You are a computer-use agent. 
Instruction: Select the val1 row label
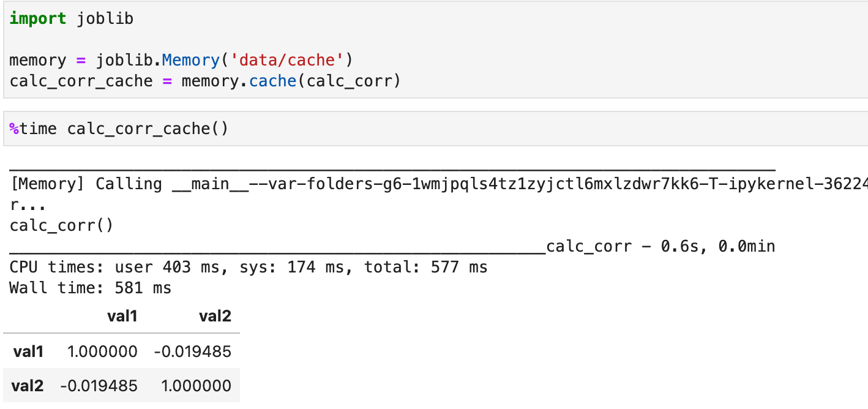[28, 351]
